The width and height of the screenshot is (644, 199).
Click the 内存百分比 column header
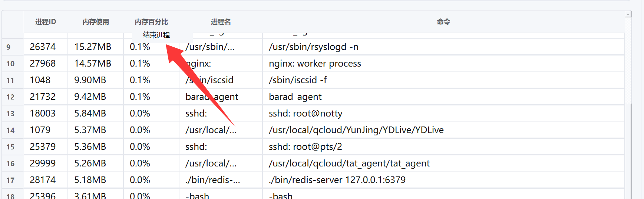(151, 22)
